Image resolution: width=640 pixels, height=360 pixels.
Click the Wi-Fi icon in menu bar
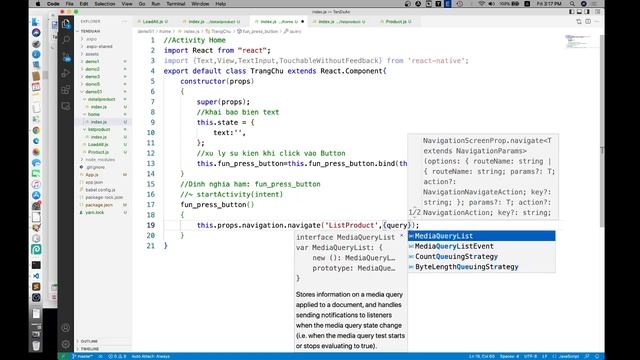(x=482, y=4)
